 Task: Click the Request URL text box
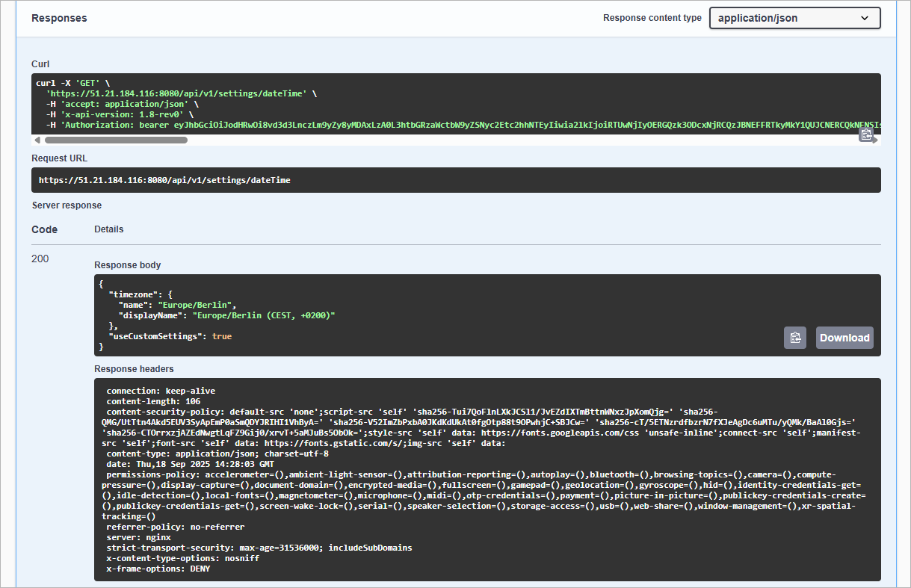point(456,180)
